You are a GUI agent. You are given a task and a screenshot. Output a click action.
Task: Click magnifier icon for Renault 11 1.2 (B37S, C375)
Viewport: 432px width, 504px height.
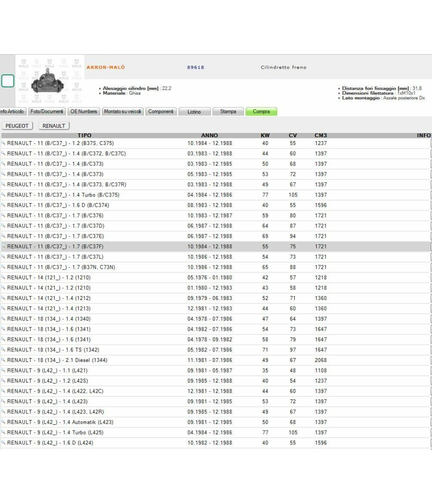pyautogui.click(x=3, y=143)
